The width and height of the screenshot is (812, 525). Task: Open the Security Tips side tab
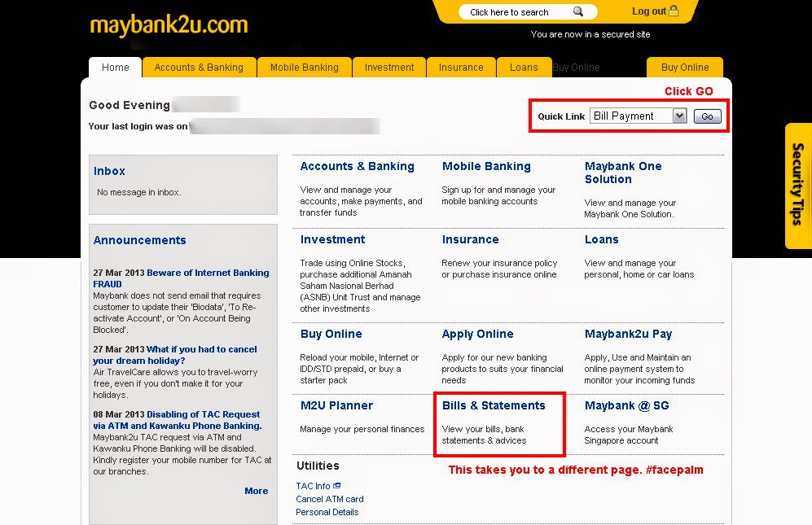point(798,186)
